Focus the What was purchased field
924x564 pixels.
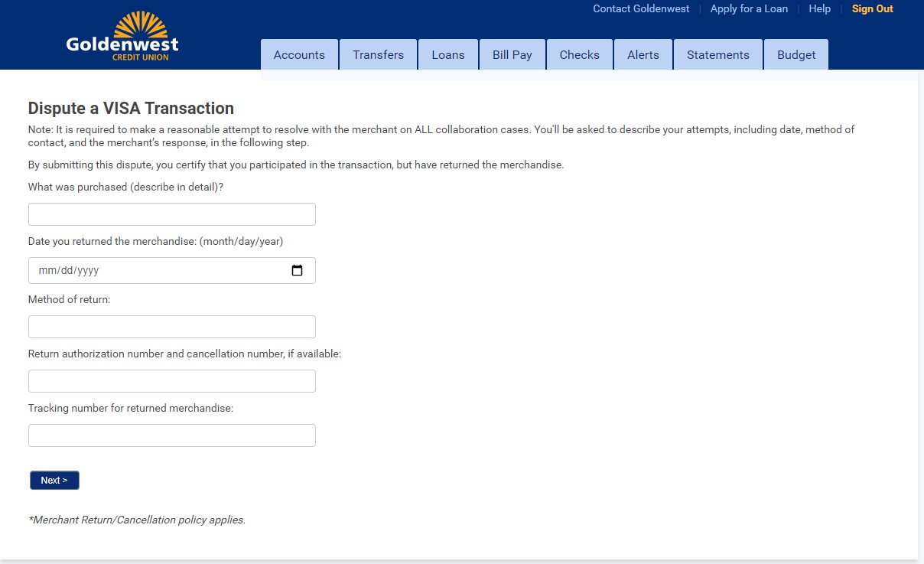172,214
